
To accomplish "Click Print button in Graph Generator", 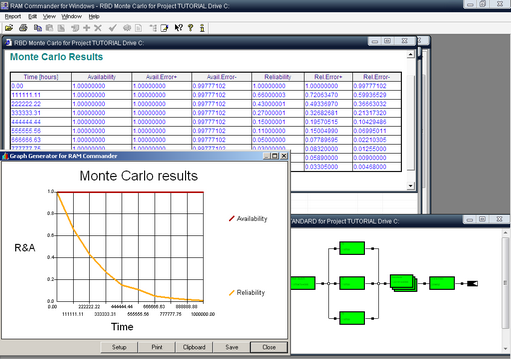I will (x=157, y=347).
